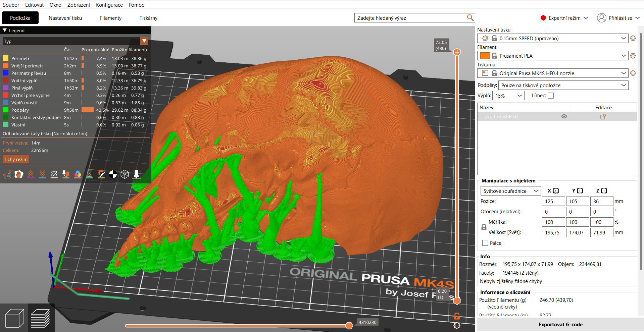The width and height of the screenshot is (644, 332).
Task: Click the mirror Z axis icon
Action: tap(604, 191)
